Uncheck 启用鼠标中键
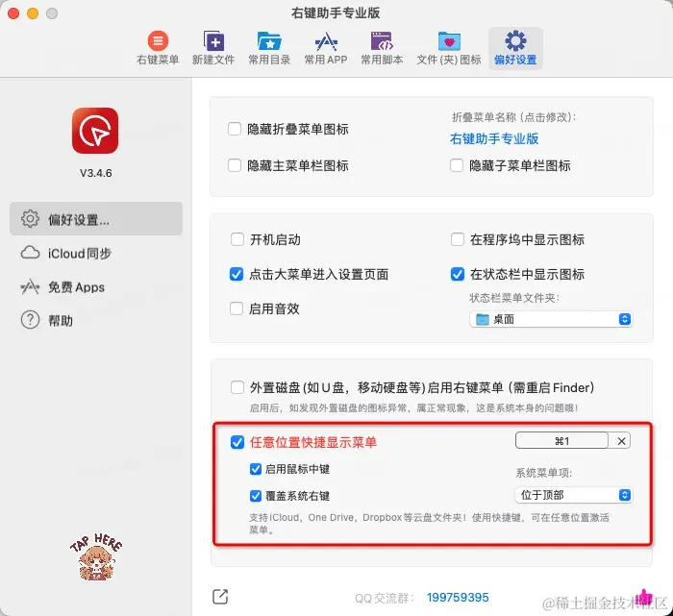This screenshot has width=673, height=616. click(256, 469)
